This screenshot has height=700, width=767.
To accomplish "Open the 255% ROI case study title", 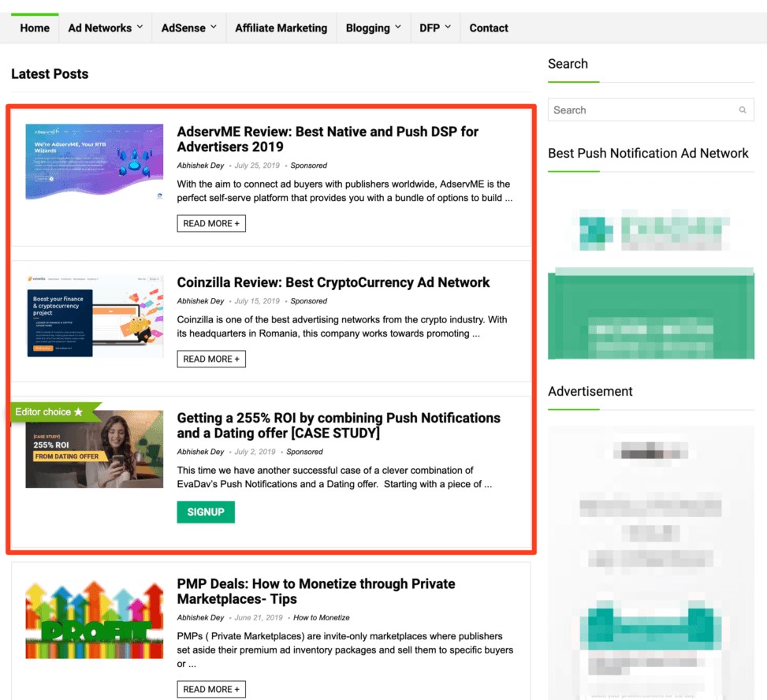I will click(x=338, y=426).
